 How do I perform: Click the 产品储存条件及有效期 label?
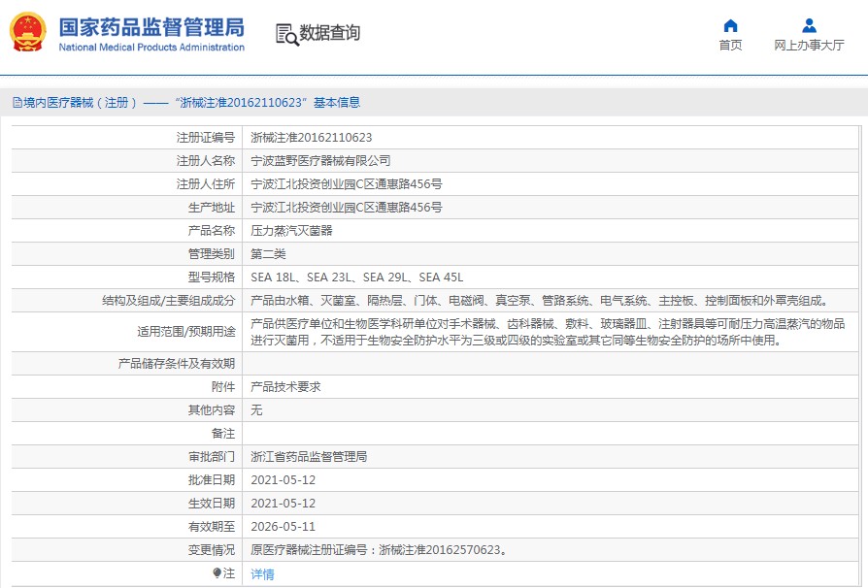click(177, 364)
